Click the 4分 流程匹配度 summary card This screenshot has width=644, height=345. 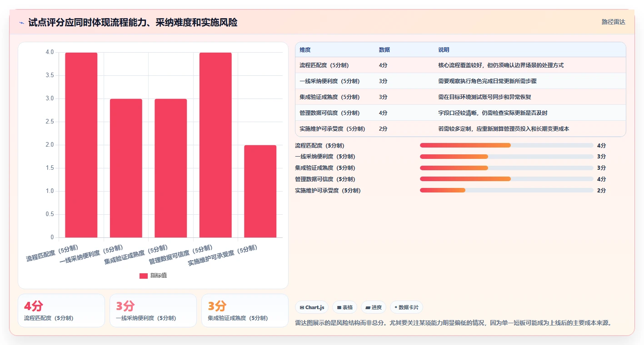point(61,310)
